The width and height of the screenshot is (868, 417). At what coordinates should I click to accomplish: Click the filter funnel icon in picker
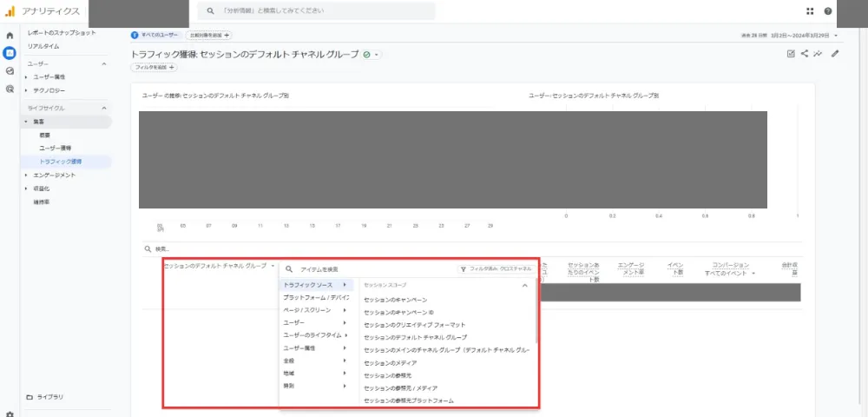pos(464,269)
